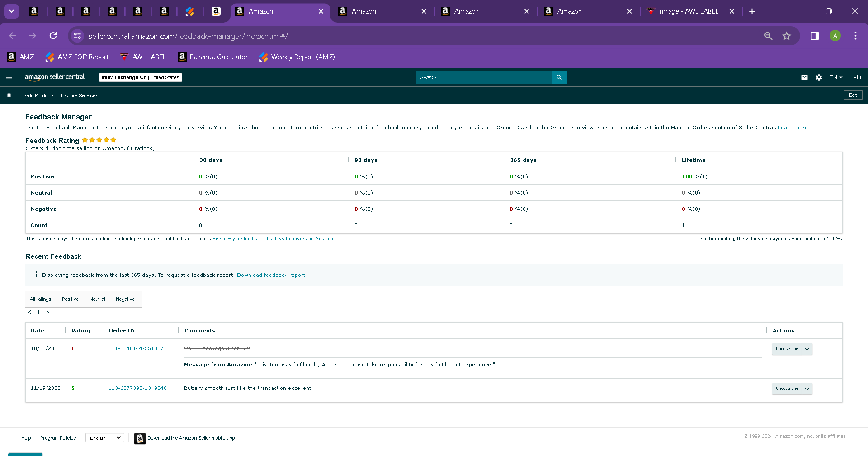Click See how your feedback displays link
Viewport: 868px width, 456px height.
coord(274,239)
